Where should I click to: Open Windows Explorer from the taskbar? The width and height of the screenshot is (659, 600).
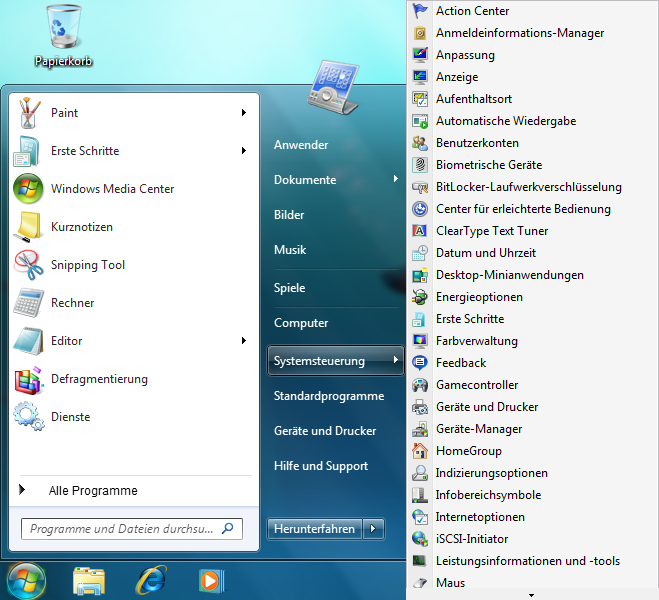pyautogui.click(x=89, y=581)
